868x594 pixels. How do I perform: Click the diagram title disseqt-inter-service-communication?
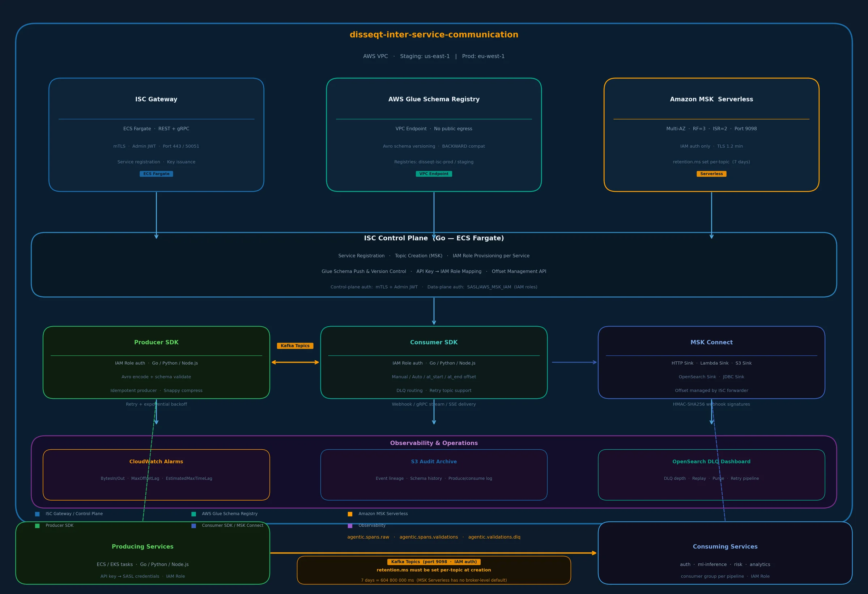coord(434,35)
